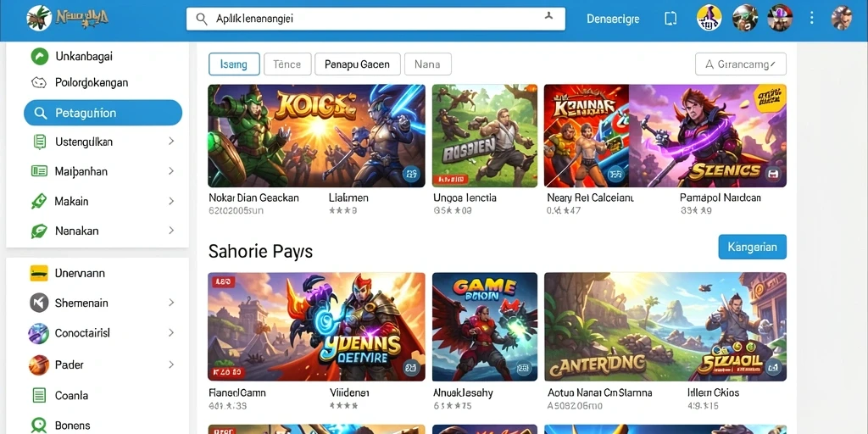Open the KOIOK game banner thumbnail
The width and height of the screenshot is (868, 434).
[x=317, y=136]
